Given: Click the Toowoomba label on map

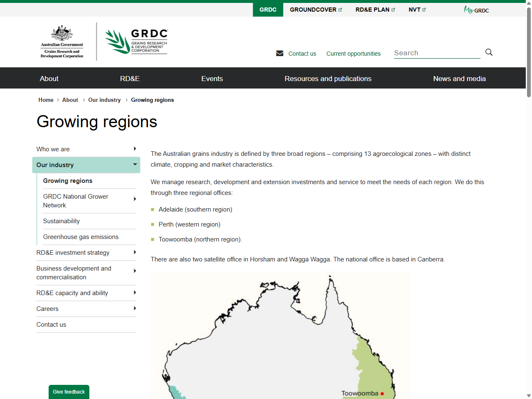Looking at the screenshot, I should 360,393.
